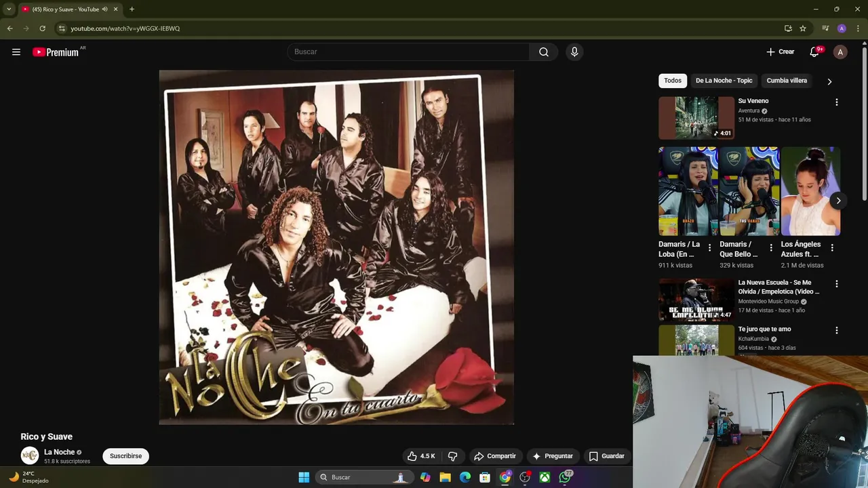This screenshot has height=488, width=868.
Task: Open the Windows Start menu
Action: [304, 477]
